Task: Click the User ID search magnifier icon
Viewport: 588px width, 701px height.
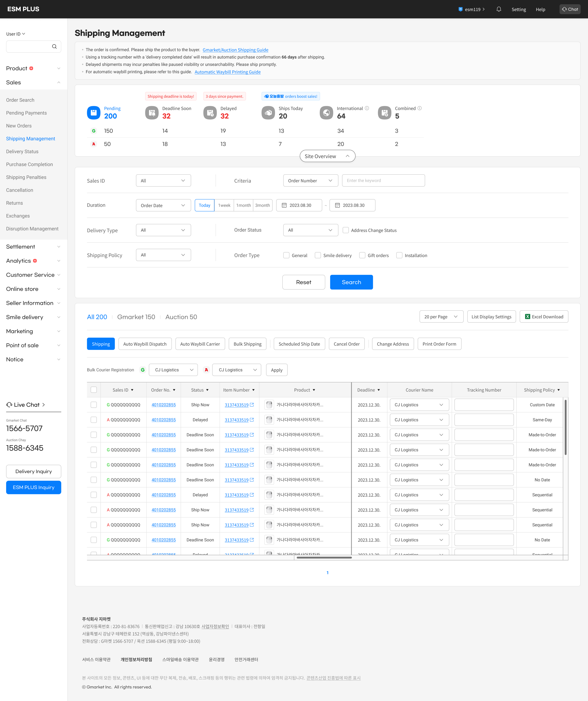Action: (x=54, y=47)
